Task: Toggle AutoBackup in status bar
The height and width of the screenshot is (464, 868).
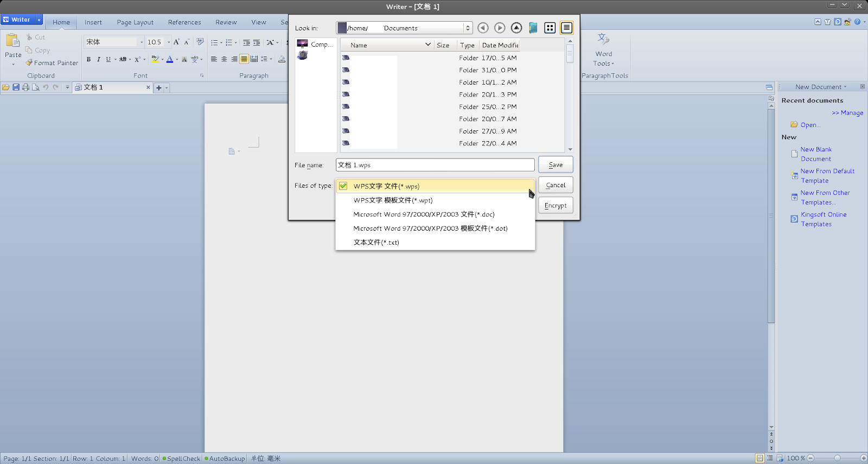Action: click(225, 459)
